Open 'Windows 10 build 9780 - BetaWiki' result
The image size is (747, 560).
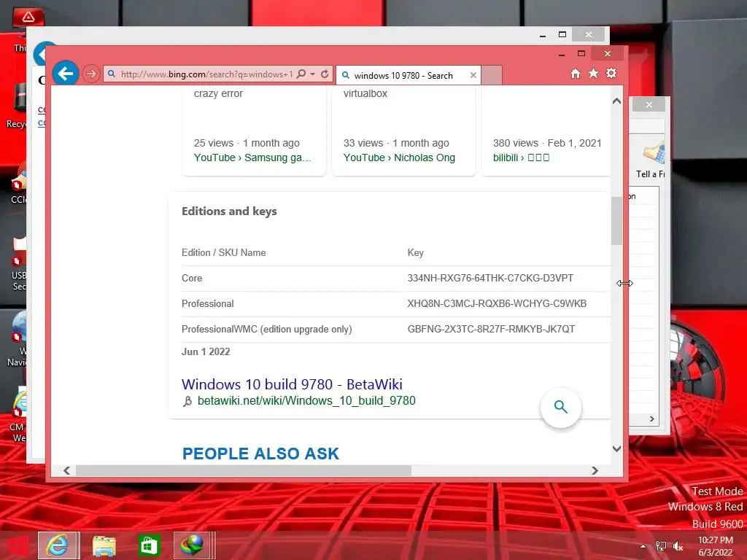pyautogui.click(x=292, y=384)
